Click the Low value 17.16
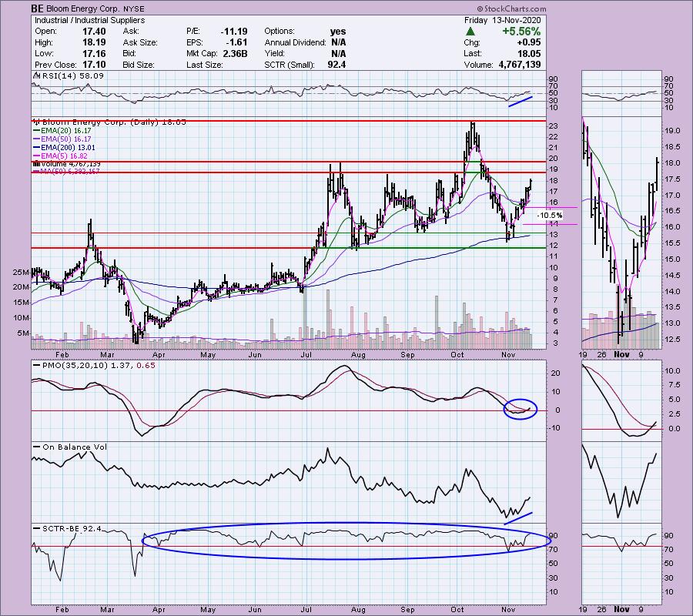 pos(94,53)
